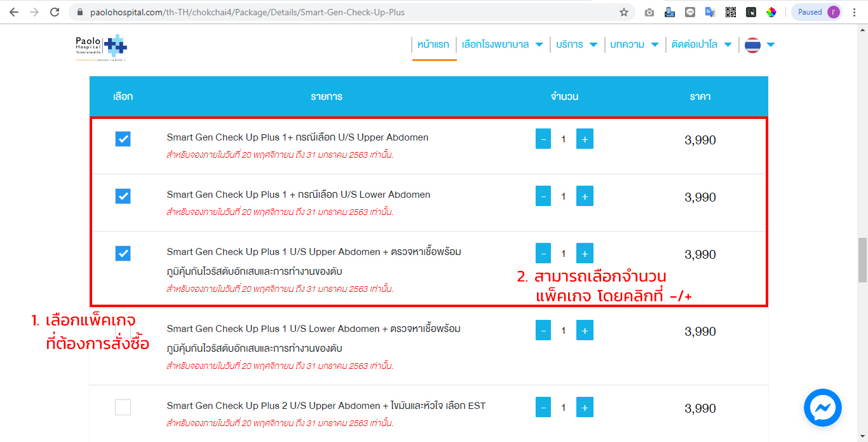Expand the language dropdown arrow beside the flag
This screenshot has width=868, height=442.
click(771, 45)
